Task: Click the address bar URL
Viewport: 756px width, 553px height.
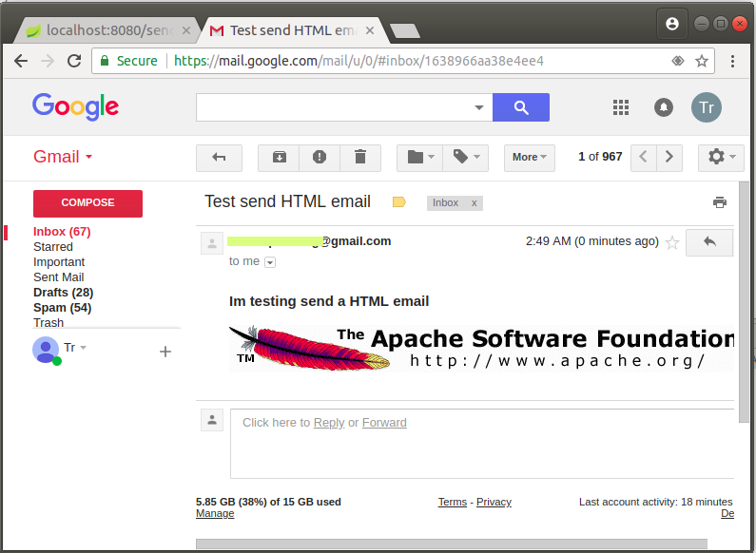Action: pyautogui.click(x=359, y=61)
